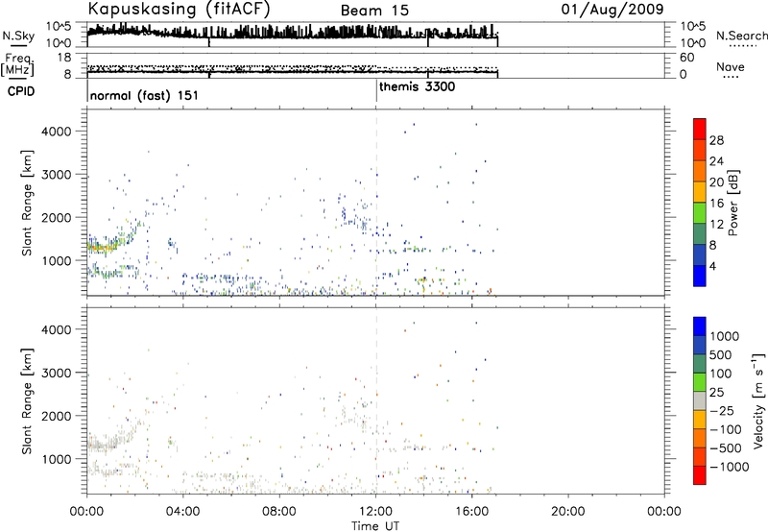The height and width of the screenshot is (532, 768).
Task: Click the date '01/Aug/2009'
Action: [x=612, y=10]
